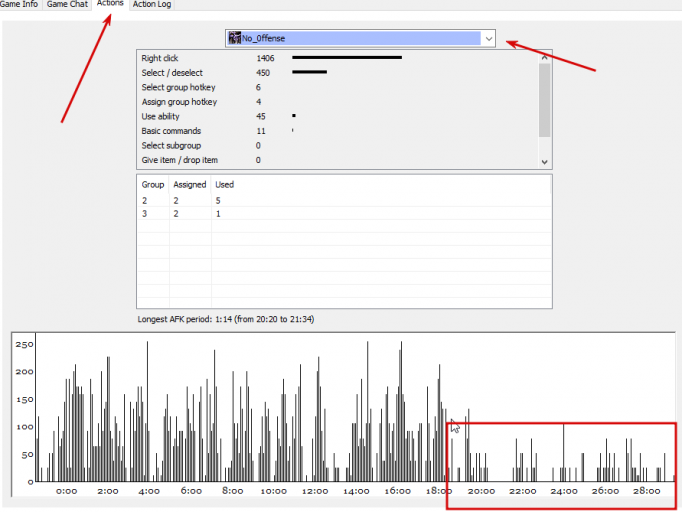Screen dimensions: 682x512
Task: Select the Select group hotkey row
Action: [x=338, y=87]
